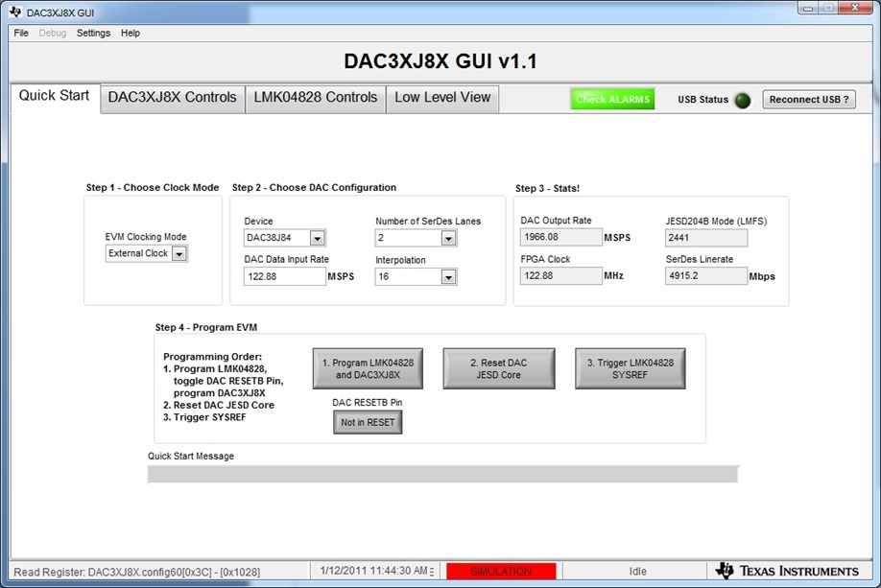This screenshot has height=588, width=881.
Task: Click the date and time in status bar
Action: (x=374, y=571)
